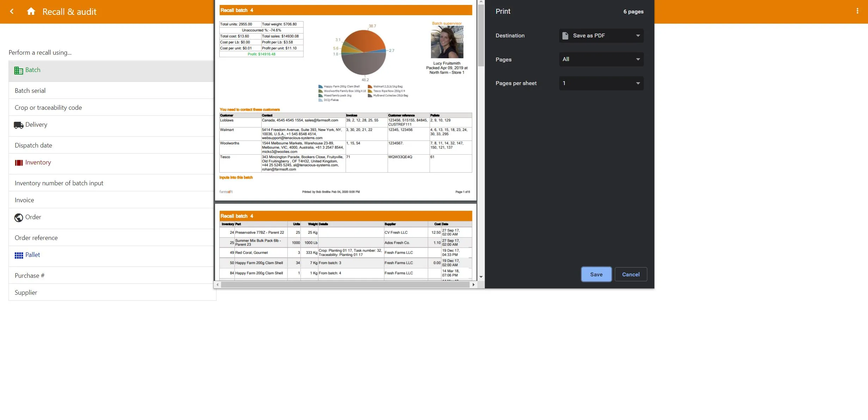Screen dimensions: 868x420
Task: Click preview horizontal scrollbar right arrow
Action: (x=473, y=284)
